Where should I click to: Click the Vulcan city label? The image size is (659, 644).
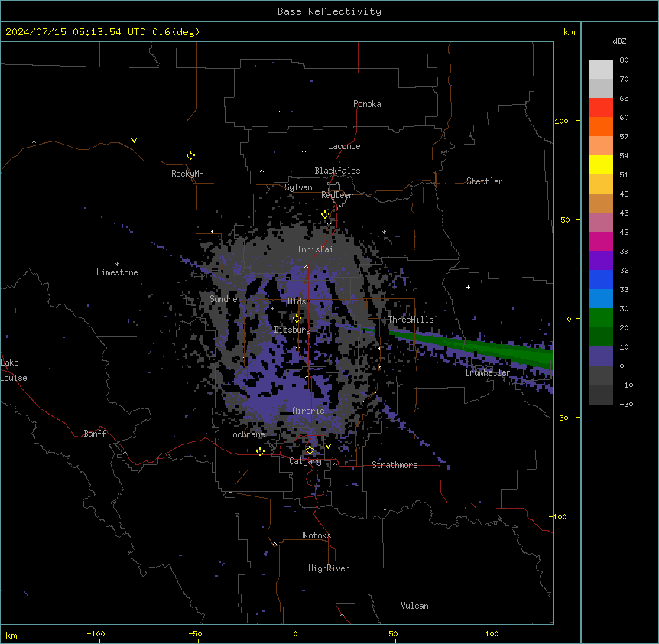[415, 606]
